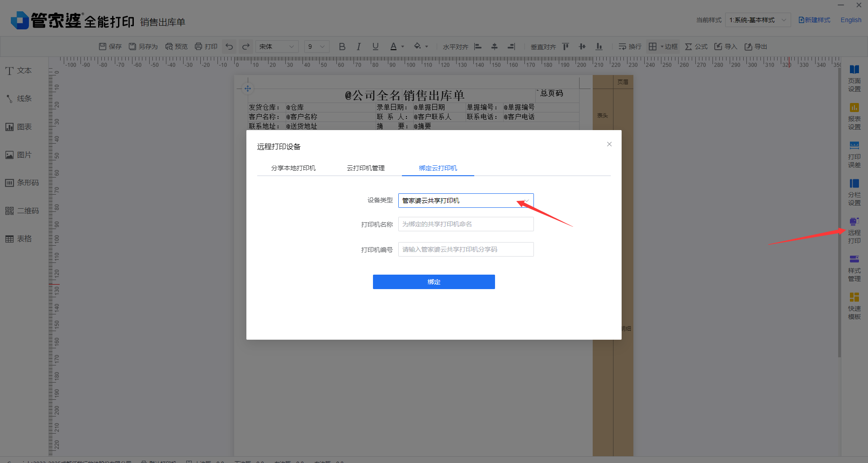Click the Formula (公式) button
Image resolution: width=868 pixels, height=463 pixels.
(x=696, y=47)
